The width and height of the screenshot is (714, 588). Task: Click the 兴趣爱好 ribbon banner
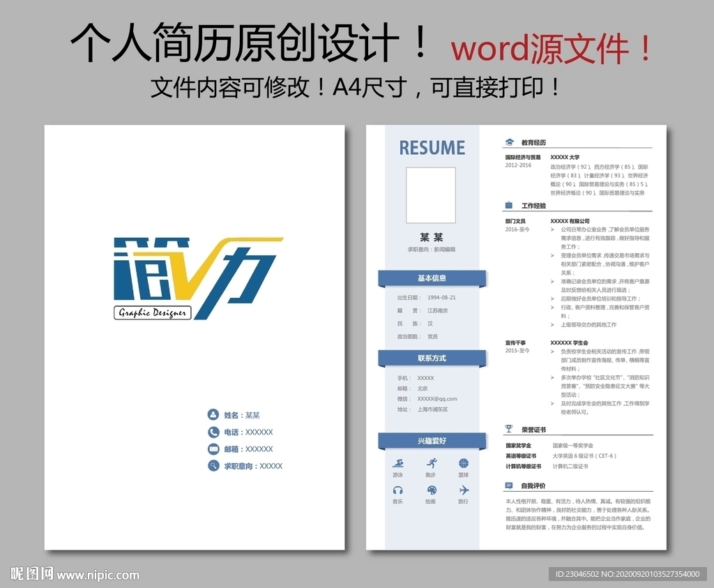click(432, 441)
